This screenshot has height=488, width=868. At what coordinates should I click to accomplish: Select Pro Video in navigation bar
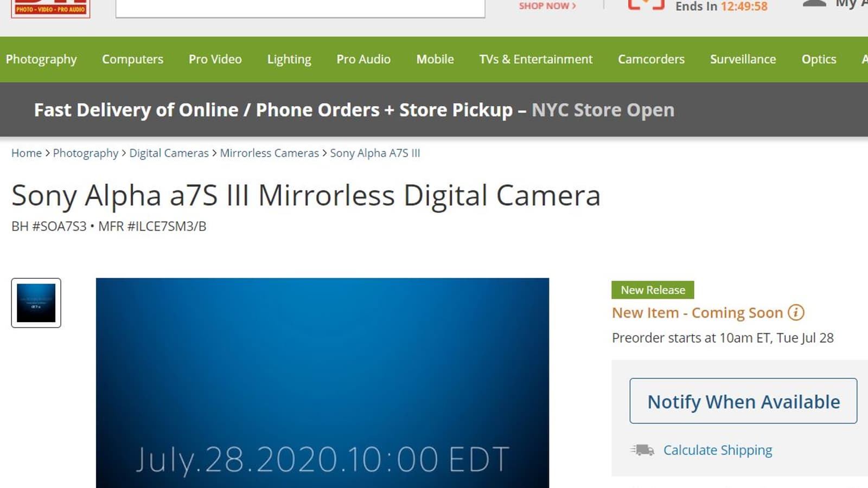pyautogui.click(x=215, y=59)
